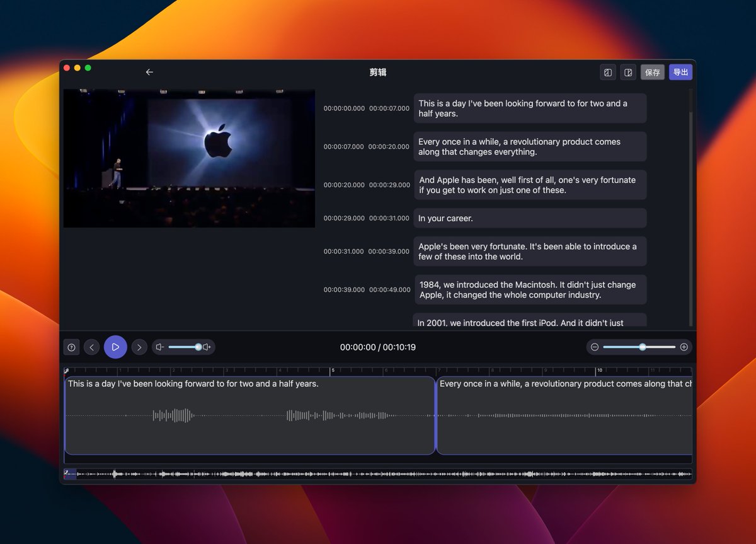This screenshot has height=544, width=756.
Task: Select start time 00:00:00.000 of first subtitle
Action: [x=344, y=108]
